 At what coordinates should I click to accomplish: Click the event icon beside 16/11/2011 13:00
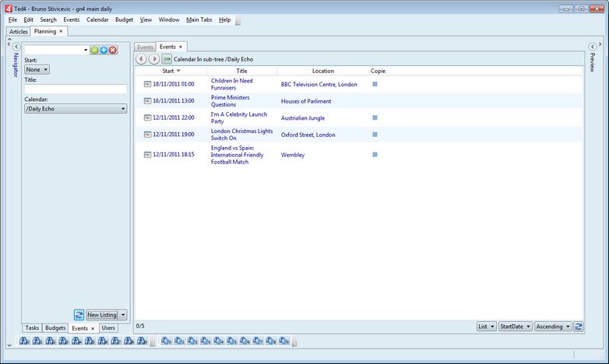point(148,101)
